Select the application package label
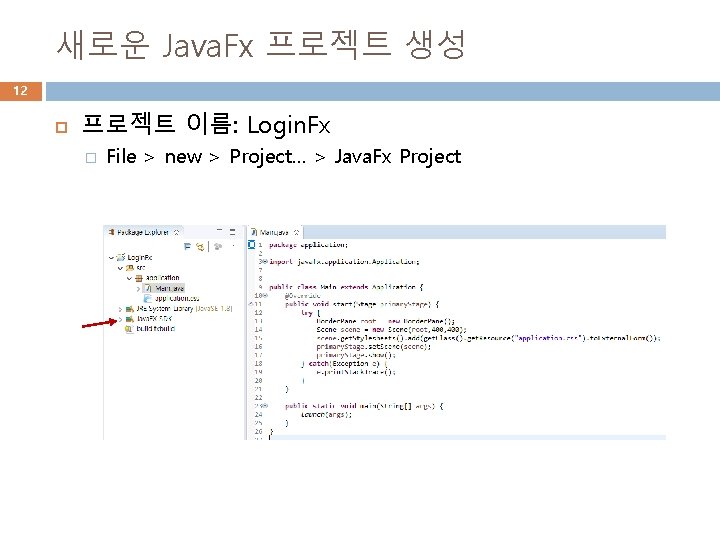 (163, 278)
